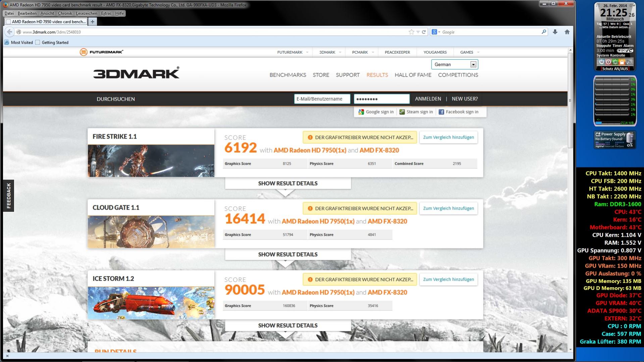The width and height of the screenshot is (644, 362).
Task: Open the Chronik menu
Action: pos(65,13)
